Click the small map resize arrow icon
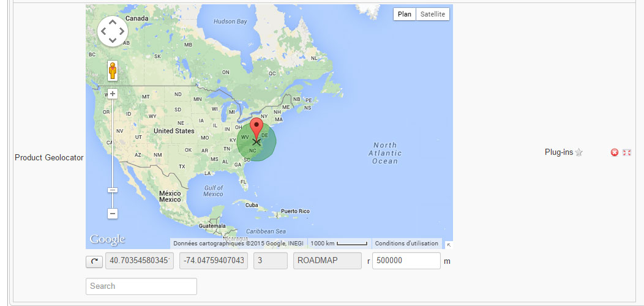This screenshot has height=306, width=644. (x=449, y=245)
